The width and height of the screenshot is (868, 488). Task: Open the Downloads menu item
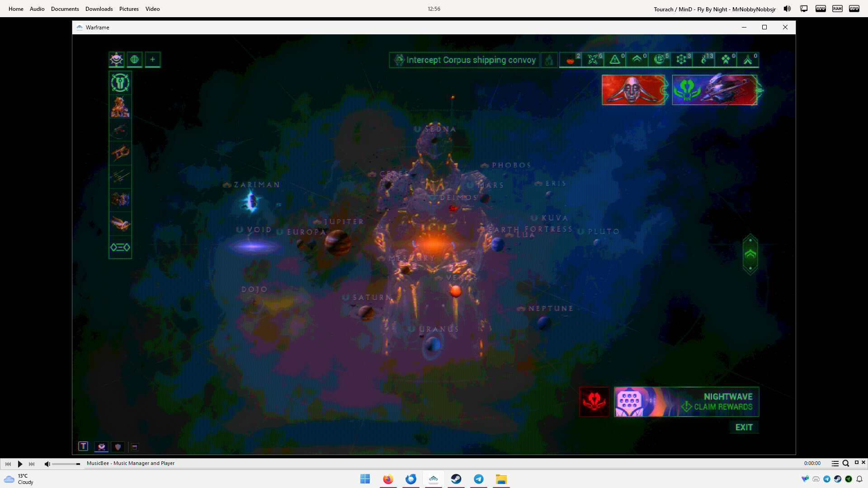click(99, 9)
